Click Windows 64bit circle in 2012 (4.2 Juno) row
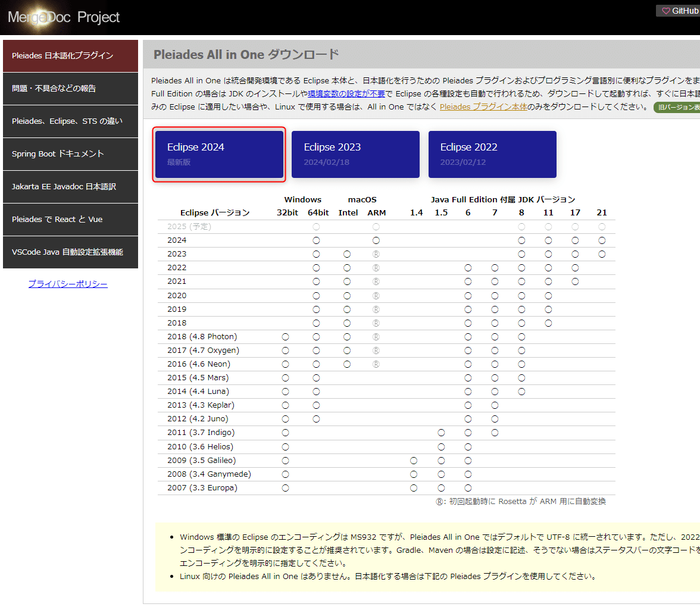700x607 pixels. pyautogui.click(x=316, y=419)
